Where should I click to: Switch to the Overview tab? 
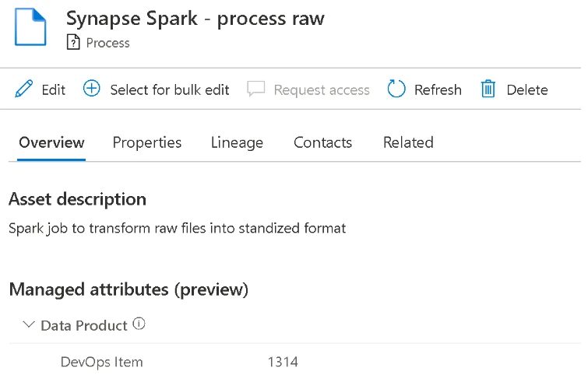click(x=51, y=142)
